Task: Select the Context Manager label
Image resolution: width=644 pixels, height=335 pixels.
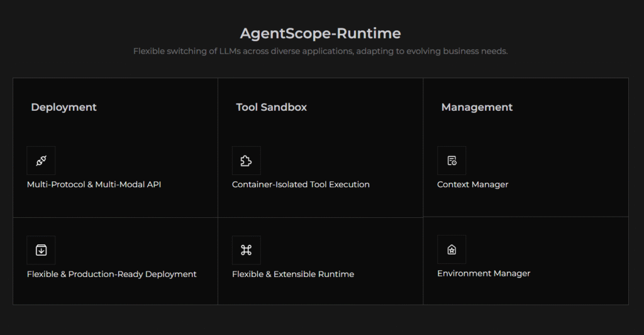Action: click(472, 185)
